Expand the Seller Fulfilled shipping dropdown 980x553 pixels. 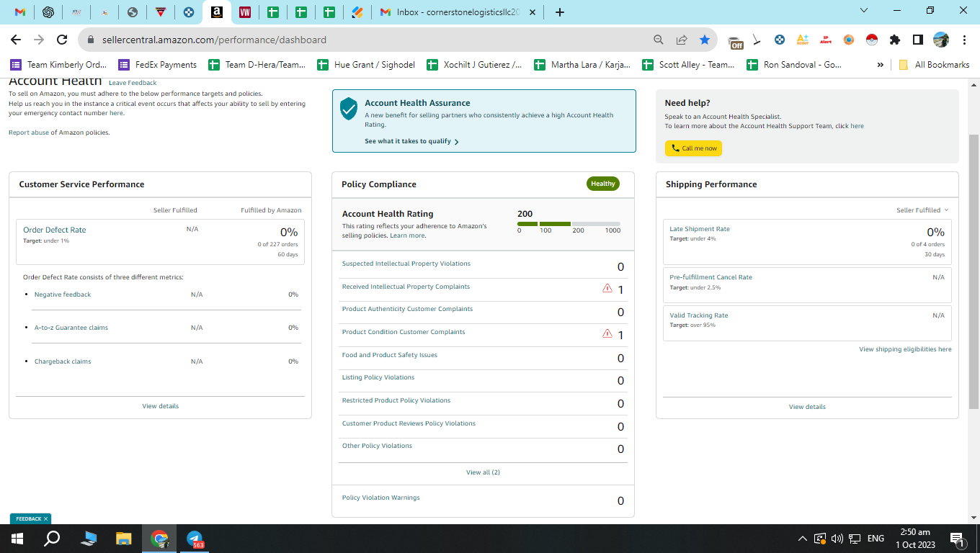pyautogui.click(x=922, y=210)
